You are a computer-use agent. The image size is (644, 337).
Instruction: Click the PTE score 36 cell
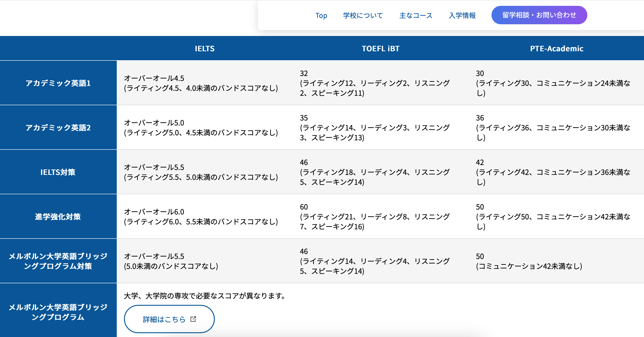pos(556,127)
